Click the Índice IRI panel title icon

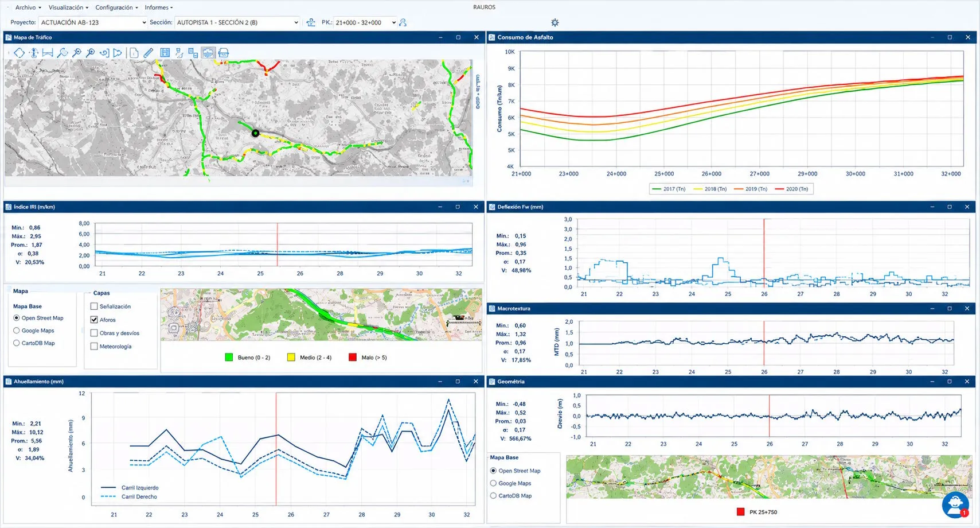9,207
